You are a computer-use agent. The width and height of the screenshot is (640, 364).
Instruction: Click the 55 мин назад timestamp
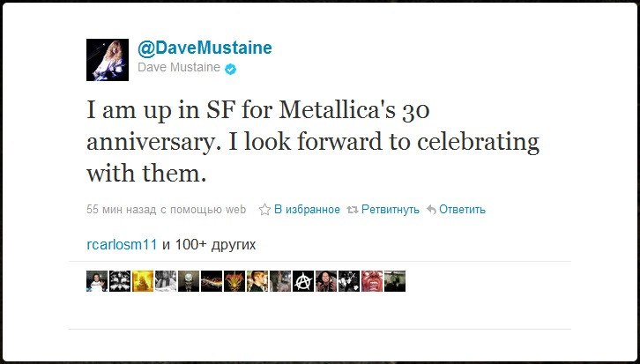coord(122,210)
